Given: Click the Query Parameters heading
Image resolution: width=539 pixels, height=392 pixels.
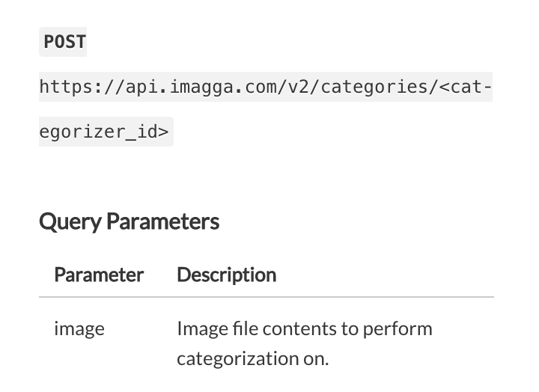Looking at the screenshot, I should coord(129,221).
